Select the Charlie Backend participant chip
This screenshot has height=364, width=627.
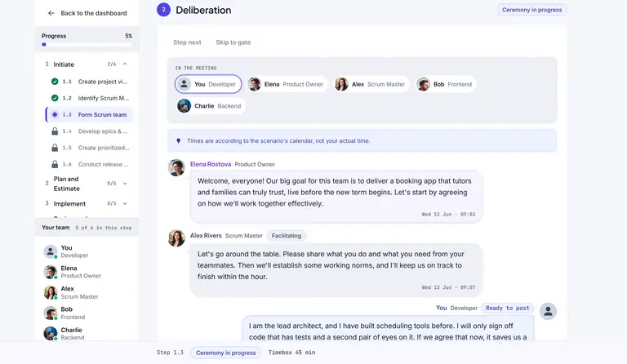point(211,106)
